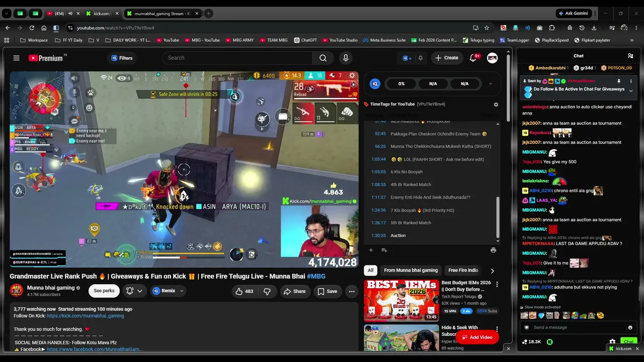
Task: Open more actions ellipsis below the video
Action: pos(352,291)
